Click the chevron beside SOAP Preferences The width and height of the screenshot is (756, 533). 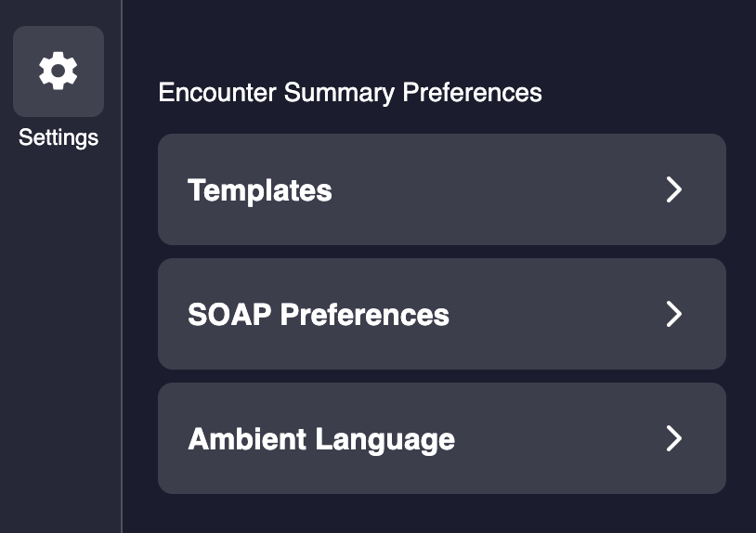674,314
